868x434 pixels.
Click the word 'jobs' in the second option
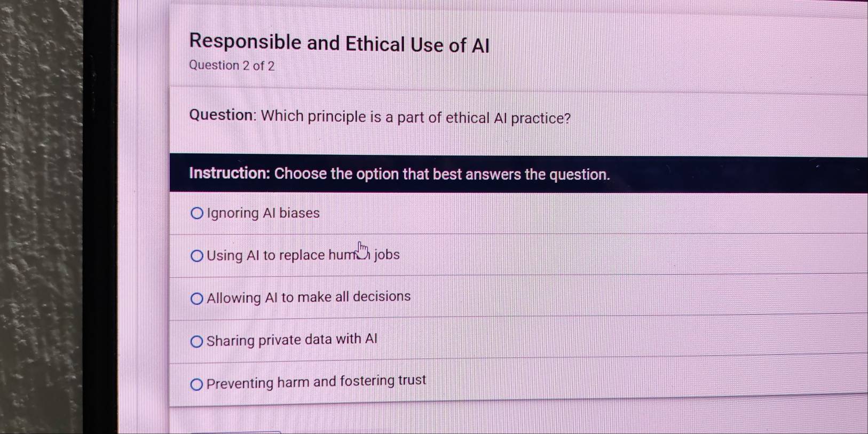coord(387,255)
